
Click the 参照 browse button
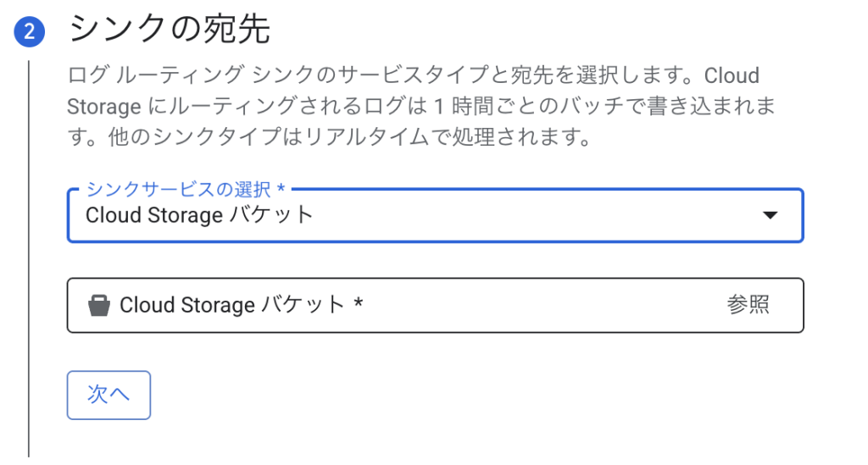click(x=748, y=305)
